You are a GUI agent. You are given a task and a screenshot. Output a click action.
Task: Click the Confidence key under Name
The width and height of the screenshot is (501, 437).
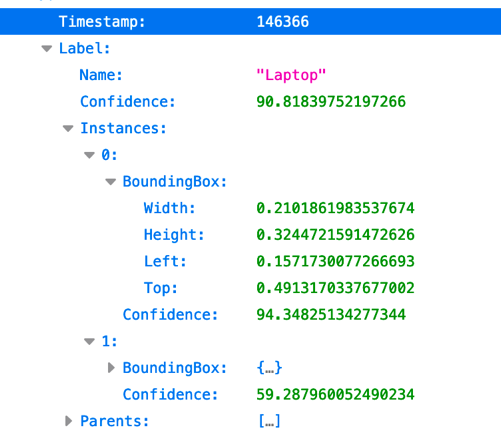click(x=128, y=102)
